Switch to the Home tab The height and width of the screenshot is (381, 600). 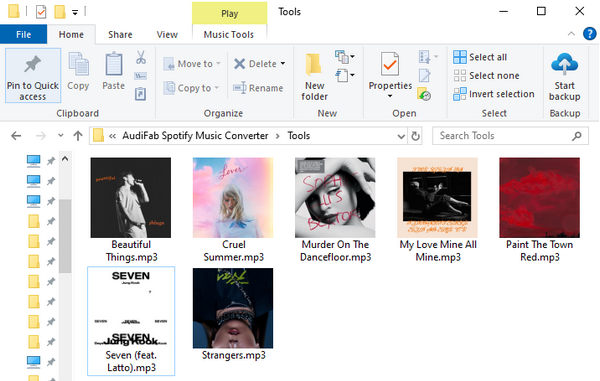coord(71,34)
